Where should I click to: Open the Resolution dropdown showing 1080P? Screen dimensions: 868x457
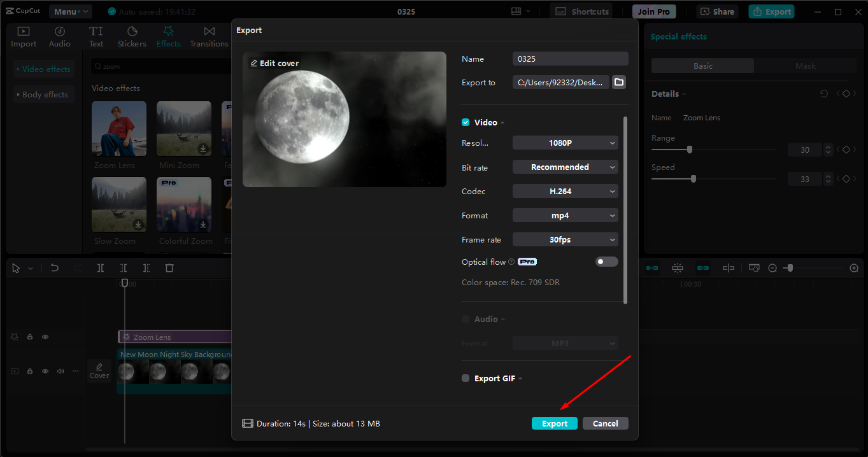565,142
